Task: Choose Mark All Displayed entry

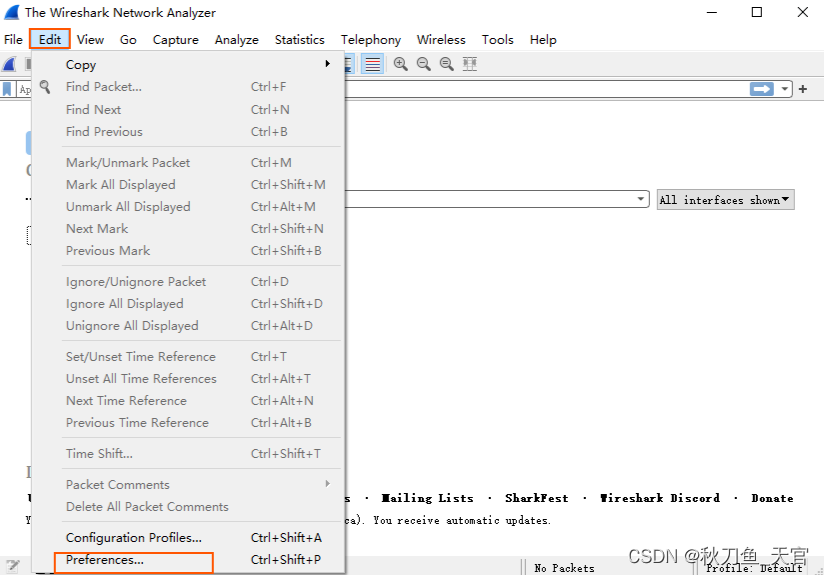Action: click(x=188, y=184)
